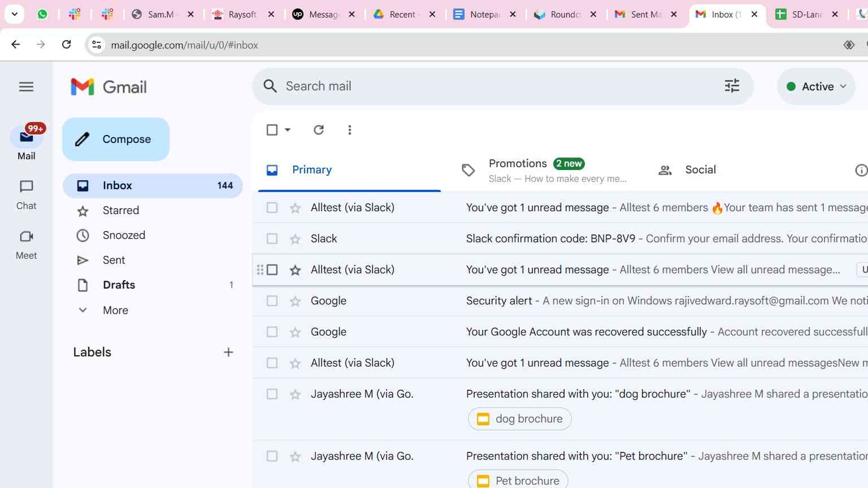View site information icon in address bar
Screen dimensions: 868x488
point(97,45)
